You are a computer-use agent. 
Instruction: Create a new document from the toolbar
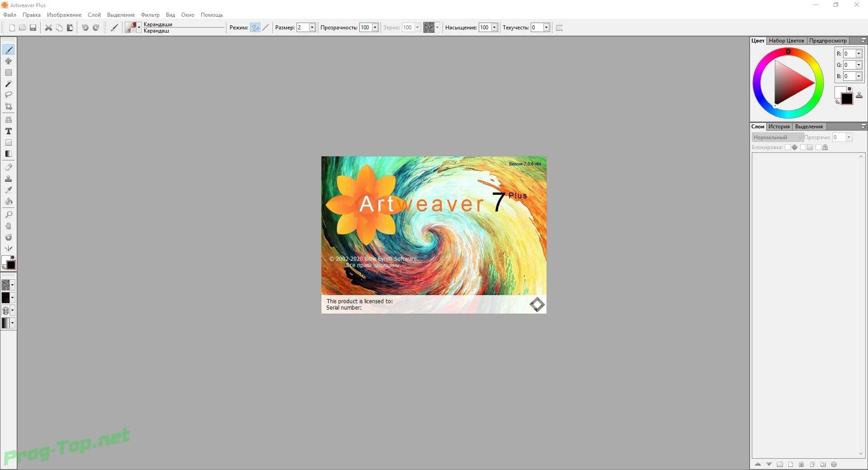click(x=12, y=28)
